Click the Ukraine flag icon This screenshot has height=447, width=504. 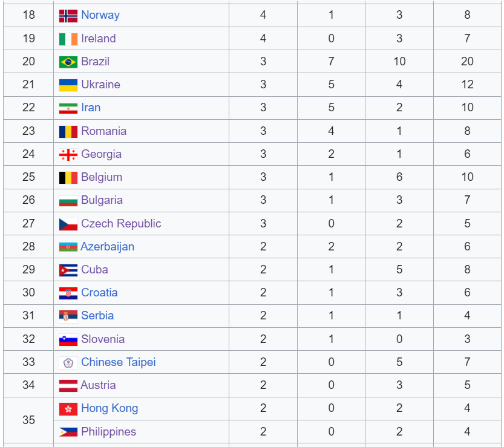[x=68, y=85]
